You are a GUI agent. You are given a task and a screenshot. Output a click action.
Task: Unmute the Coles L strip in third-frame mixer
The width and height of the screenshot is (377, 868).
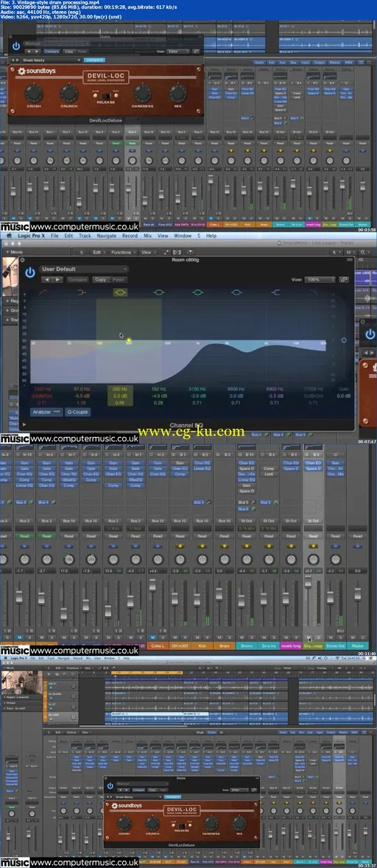[x=153, y=637]
